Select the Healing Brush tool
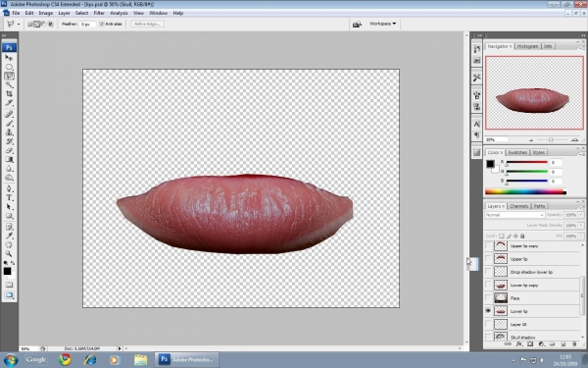Image resolution: width=588 pixels, height=368 pixels. click(9, 115)
